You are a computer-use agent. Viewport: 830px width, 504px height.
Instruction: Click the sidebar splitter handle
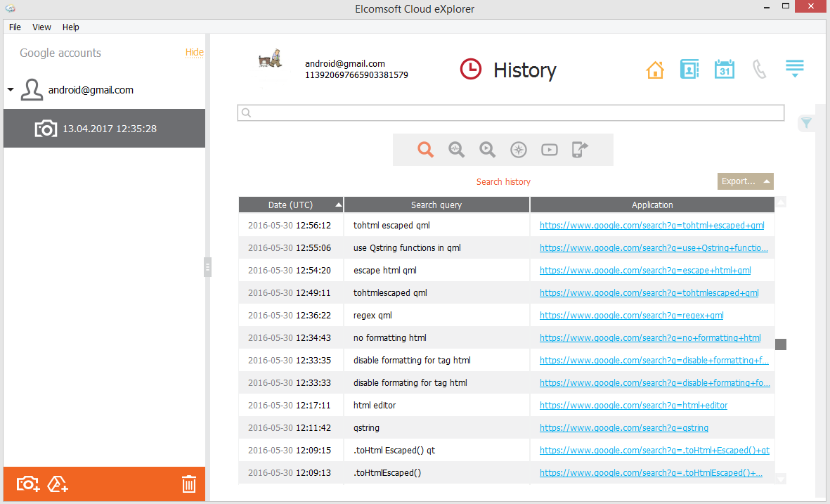click(207, 267)
